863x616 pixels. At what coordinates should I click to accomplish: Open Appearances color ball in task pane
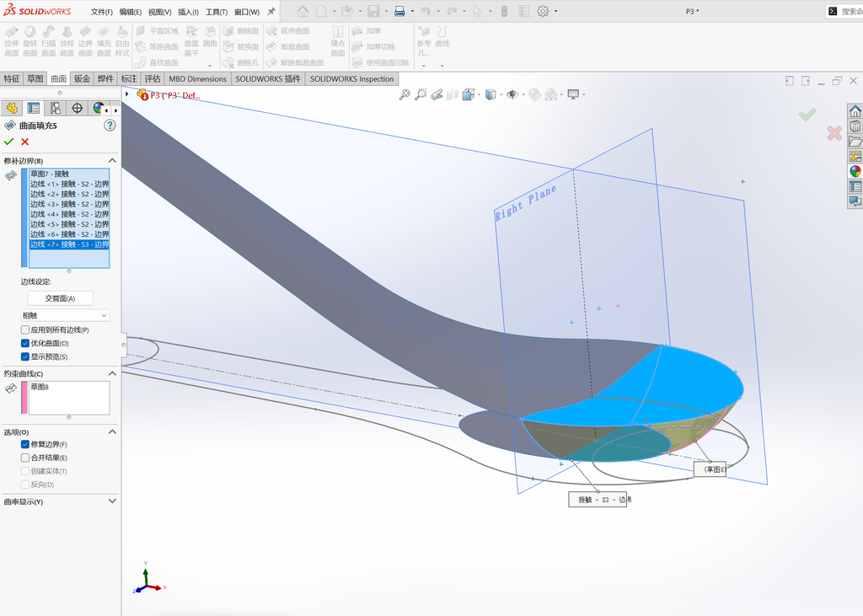pyautogui.click(x=855, y=171)
